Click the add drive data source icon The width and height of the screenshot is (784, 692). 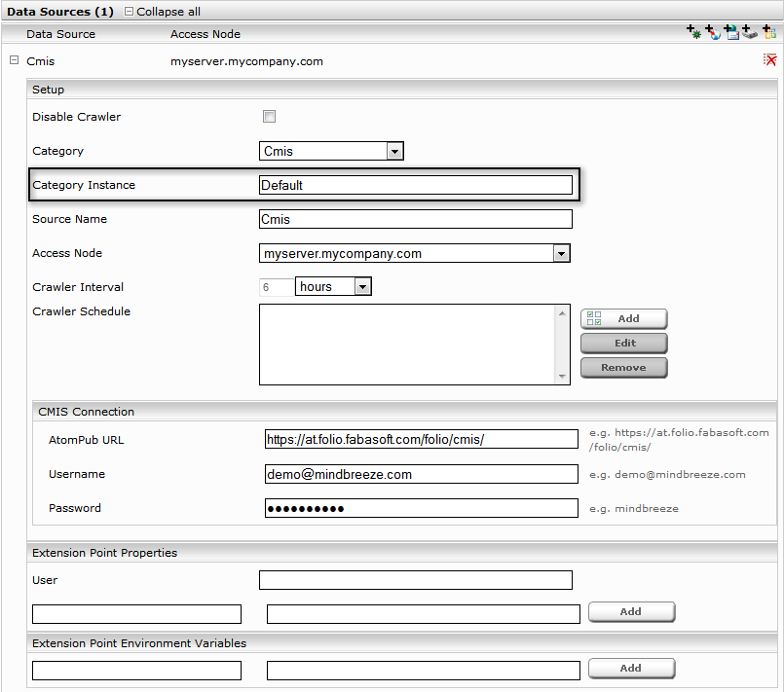750,33
